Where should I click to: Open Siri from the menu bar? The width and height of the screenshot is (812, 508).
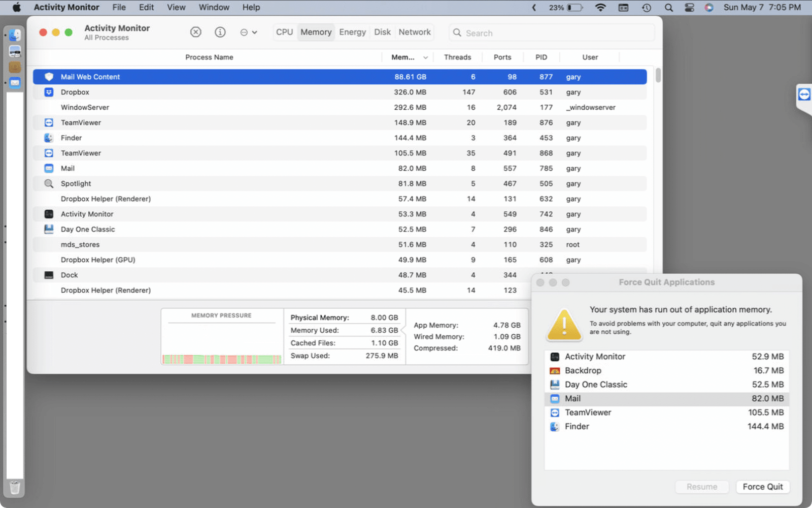tap(709, 7)
